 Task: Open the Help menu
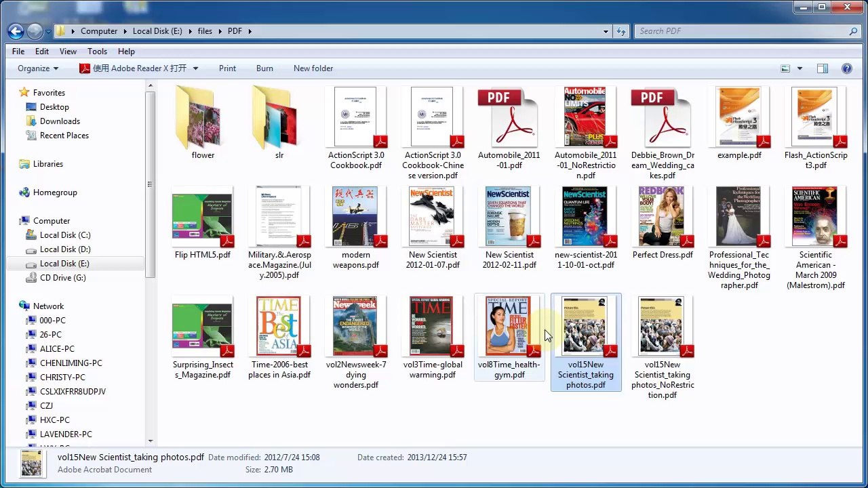(x=126, y=52)
